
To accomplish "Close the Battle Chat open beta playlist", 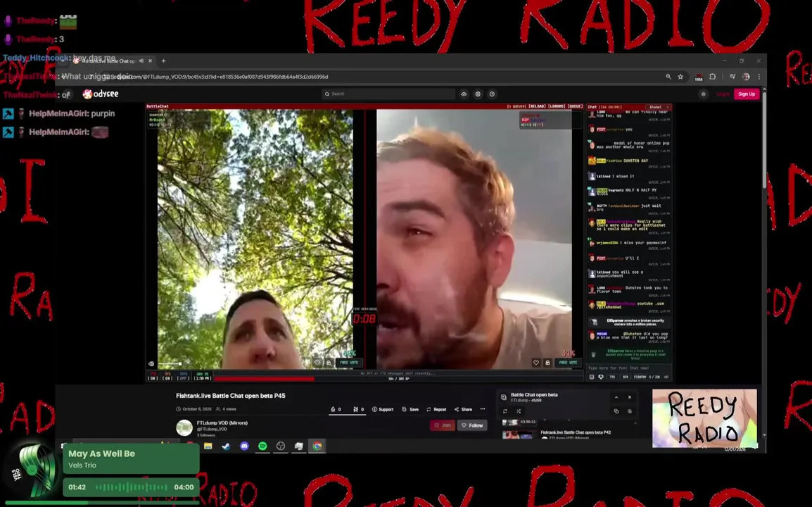I will click(630, 397).
